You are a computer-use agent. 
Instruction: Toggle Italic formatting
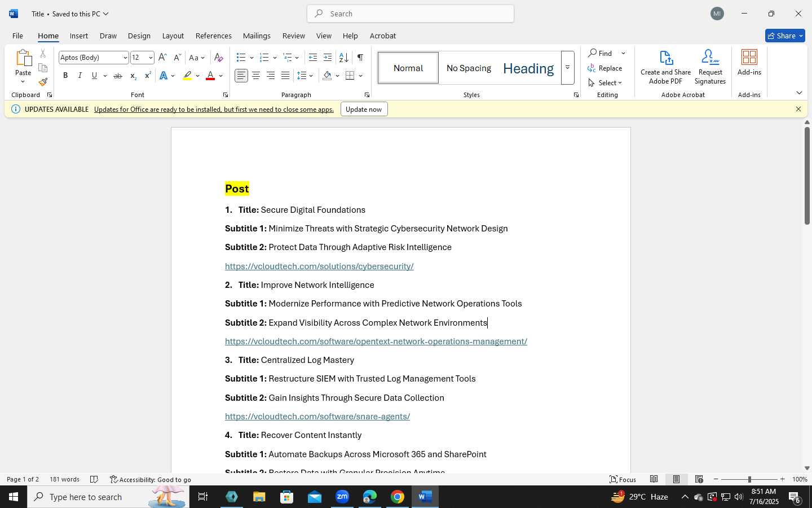coord(80,76)
